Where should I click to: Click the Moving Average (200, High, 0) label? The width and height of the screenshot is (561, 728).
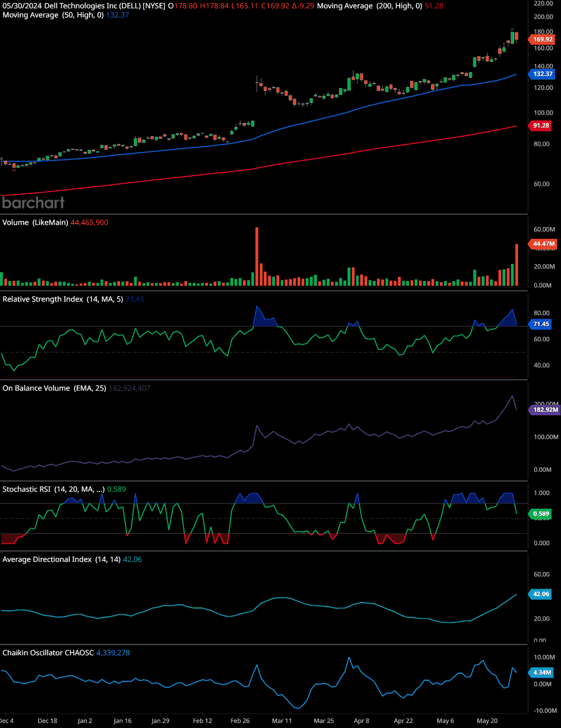369,6
